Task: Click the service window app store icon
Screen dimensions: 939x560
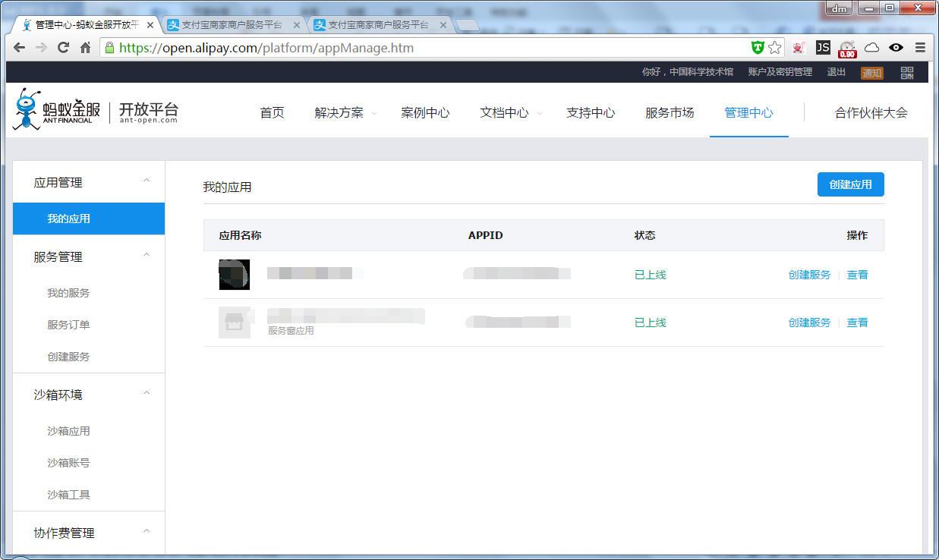Action: coord(235,322)
